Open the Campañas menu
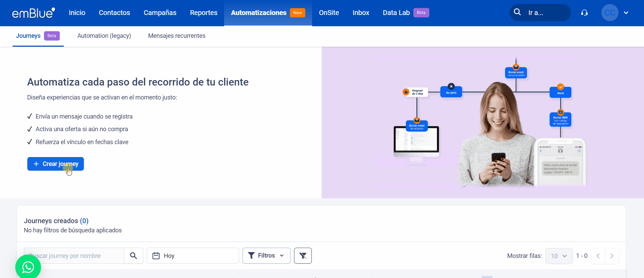 [160, 13]
